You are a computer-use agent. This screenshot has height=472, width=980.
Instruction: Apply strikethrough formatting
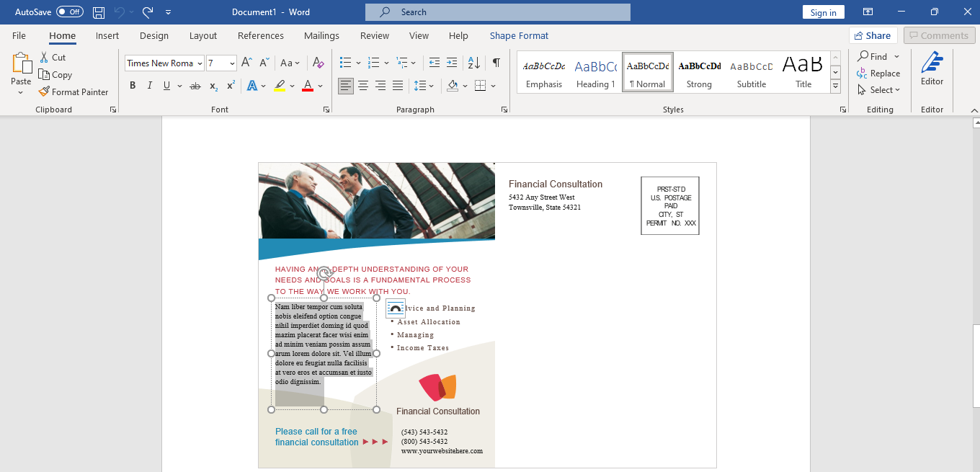195,85
